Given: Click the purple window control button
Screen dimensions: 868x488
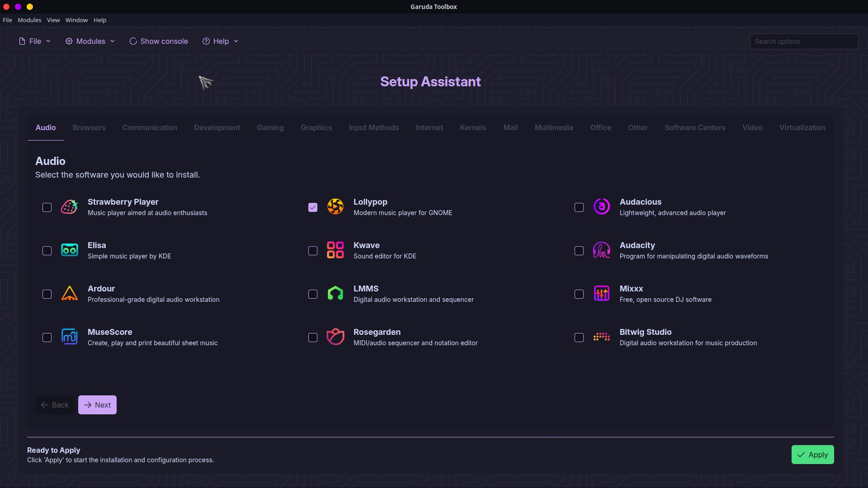Looking at the screenshot, I should [18, 7].
